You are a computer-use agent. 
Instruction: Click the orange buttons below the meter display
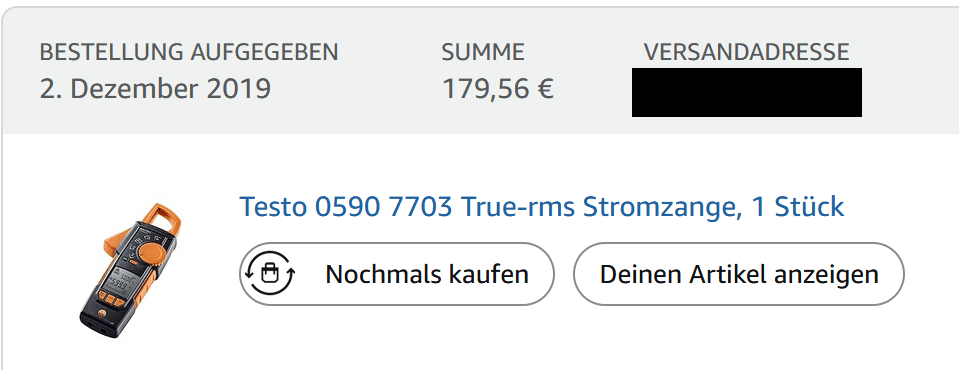[108, 300]
